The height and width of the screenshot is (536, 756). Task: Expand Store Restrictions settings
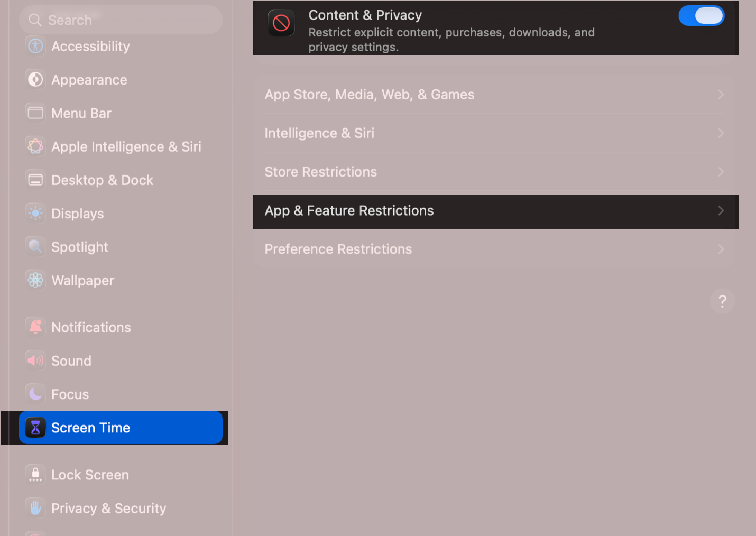click(496, 171)
